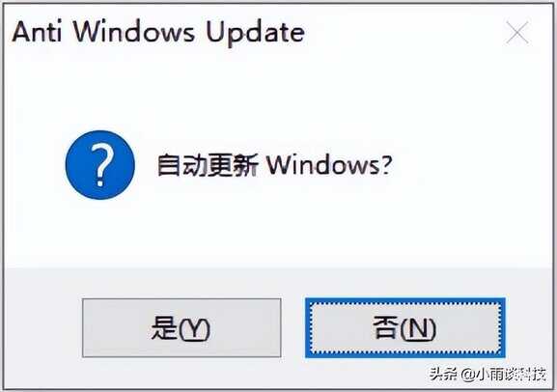Click the blue circle icon beside the message

pos(100,165)
